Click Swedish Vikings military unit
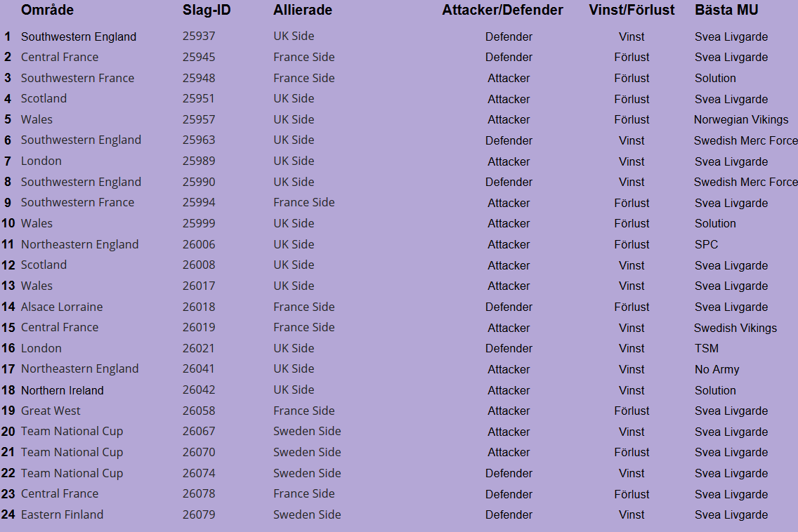Screen dimensions: 798x532 click(735, 328)
